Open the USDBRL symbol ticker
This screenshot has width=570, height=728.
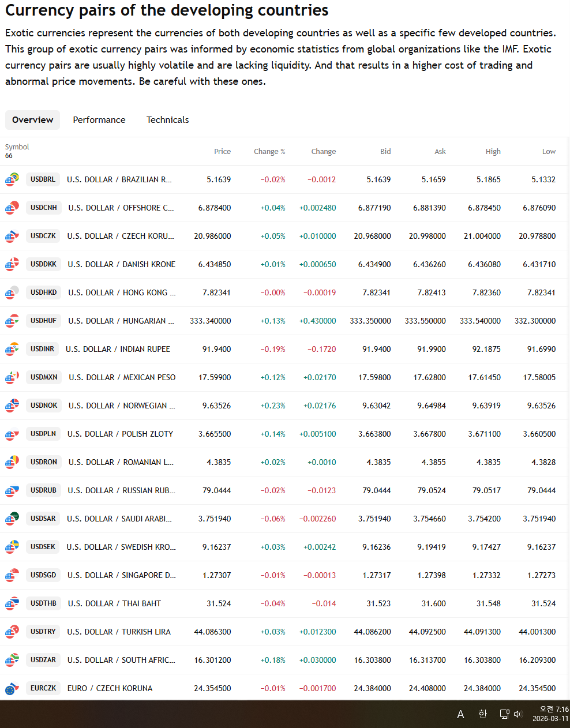click(x=43, y=179)
